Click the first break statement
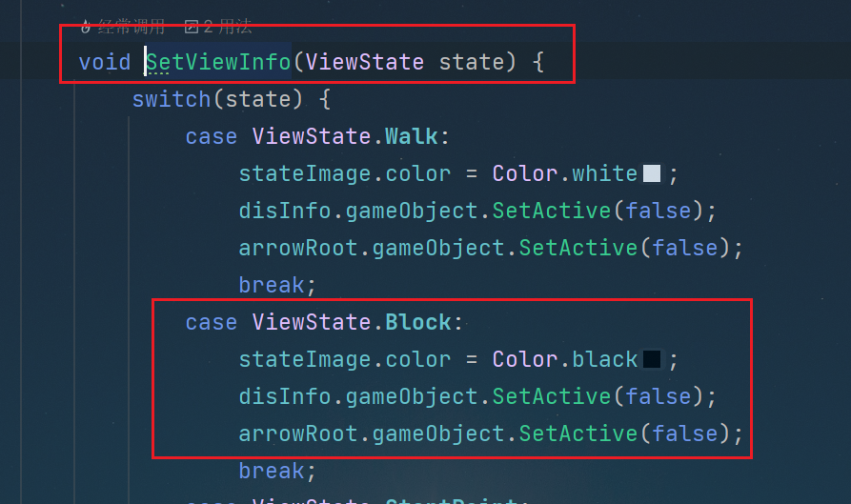The height and width of the screenshot is (504, 851). pos(272,285)
